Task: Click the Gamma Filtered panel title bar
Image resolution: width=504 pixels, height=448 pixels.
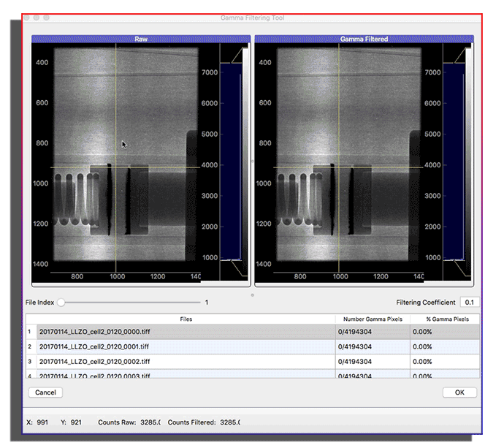Action: (364, 39)
